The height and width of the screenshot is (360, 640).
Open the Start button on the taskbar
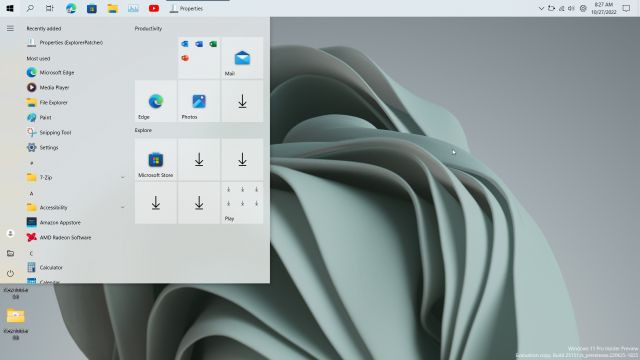tap(10, 8)
